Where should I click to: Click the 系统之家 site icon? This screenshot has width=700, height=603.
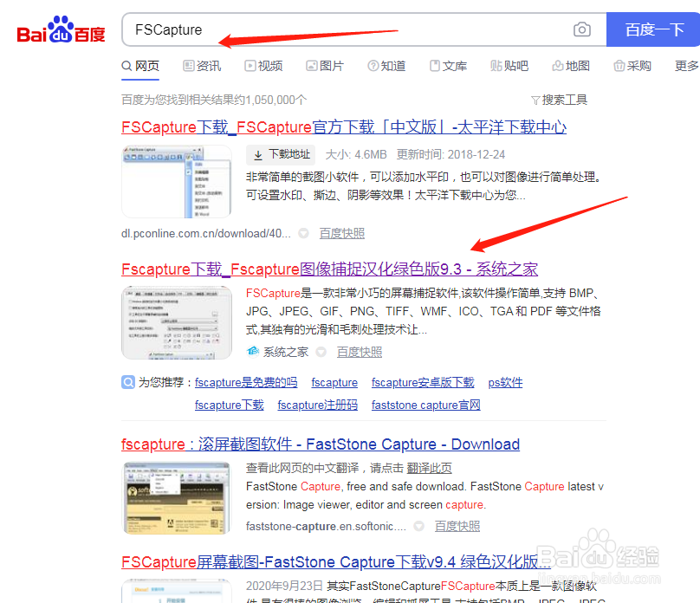click(253, 352)
